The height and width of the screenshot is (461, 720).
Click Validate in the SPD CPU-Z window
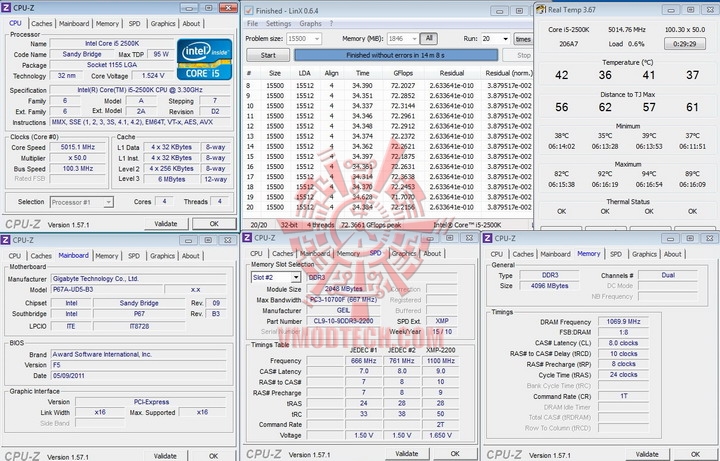click(x=407, y=454)
